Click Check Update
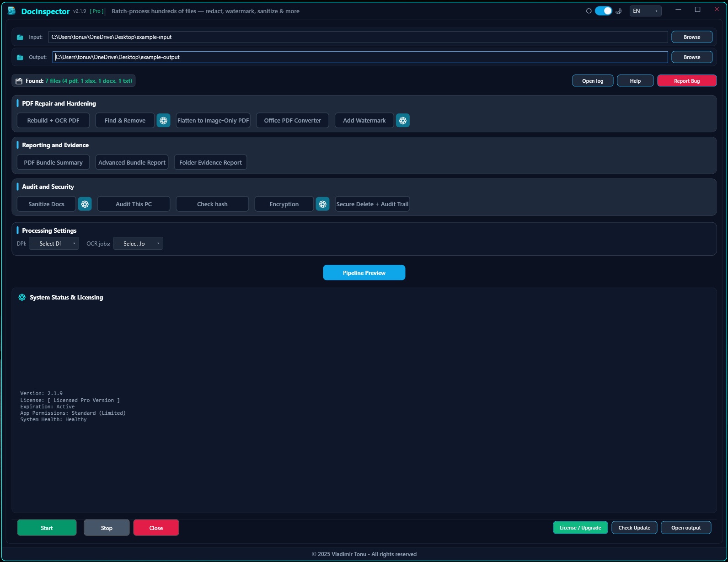The height and width of the screenshot is (562, 728). point(634,528)
